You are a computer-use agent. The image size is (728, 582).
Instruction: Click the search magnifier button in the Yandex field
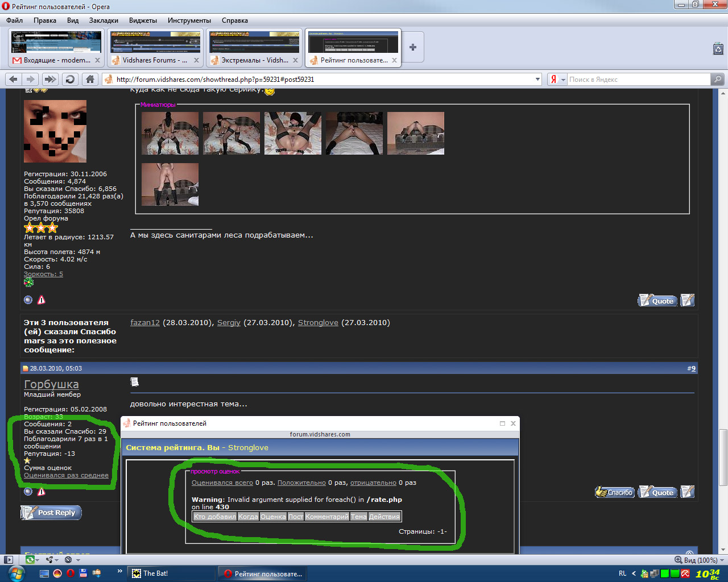point(718,79)
